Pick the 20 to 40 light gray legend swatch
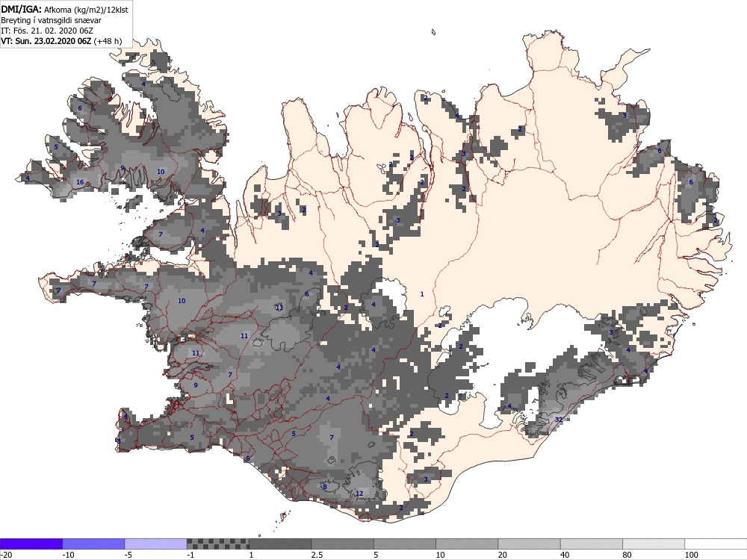This screenshot has height=560, width=747. [x=530, y=544]
